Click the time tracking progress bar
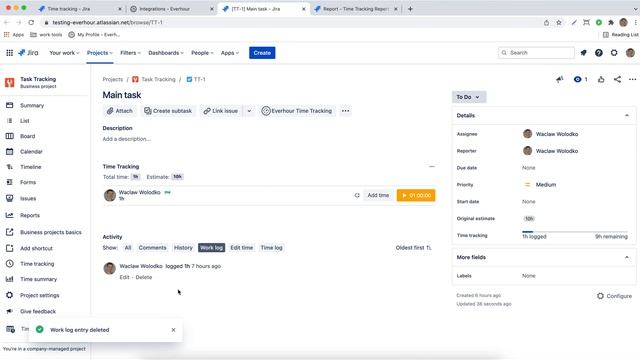 (x=575, y=231)
